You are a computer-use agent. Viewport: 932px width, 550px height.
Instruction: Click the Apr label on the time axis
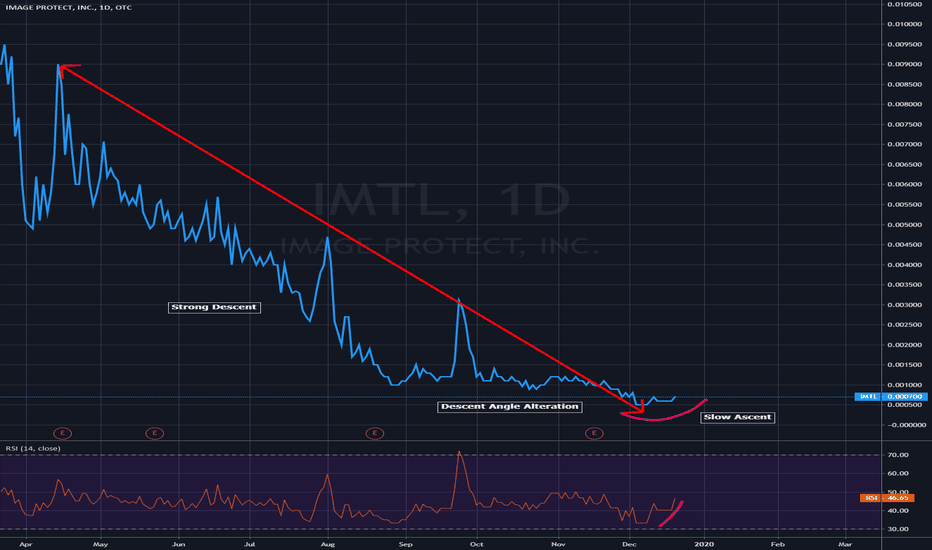click(x=25, y=544)
